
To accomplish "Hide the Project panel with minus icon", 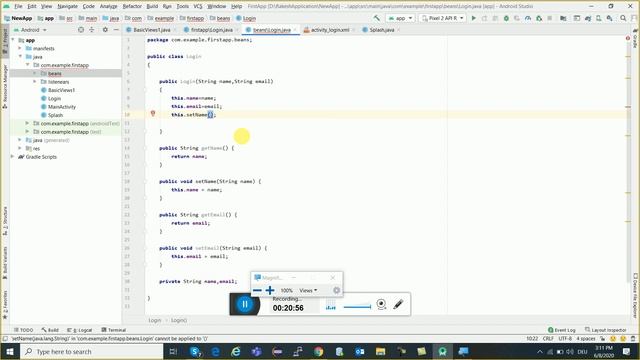I will tap(116, 30).
